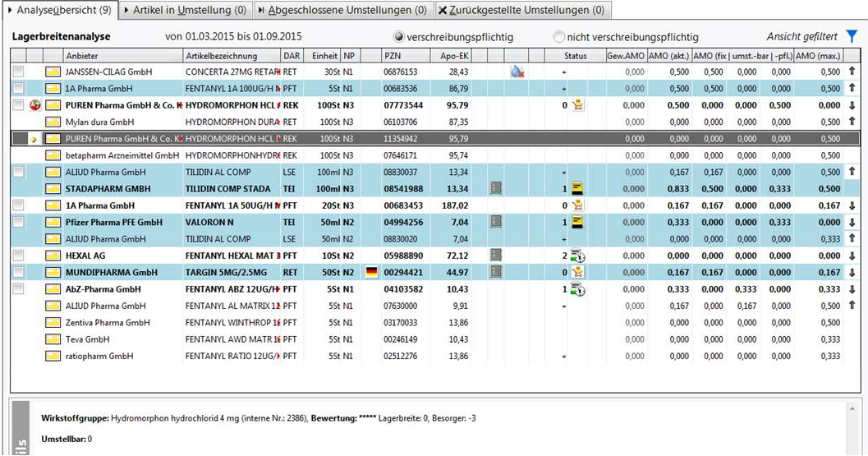Click yellow note status icon in VALORON N row
Screen dimensions: 868x456
(576, 222)
